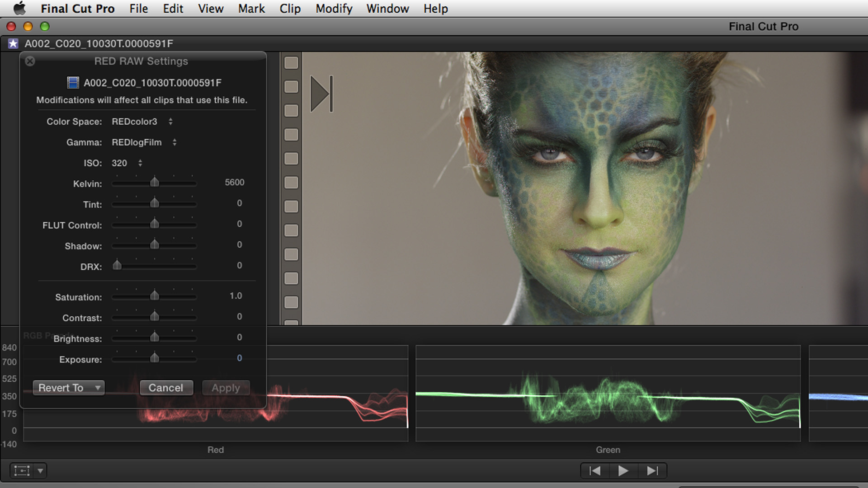Open the View menu
The image size is (868, 488).
(211, 9)
